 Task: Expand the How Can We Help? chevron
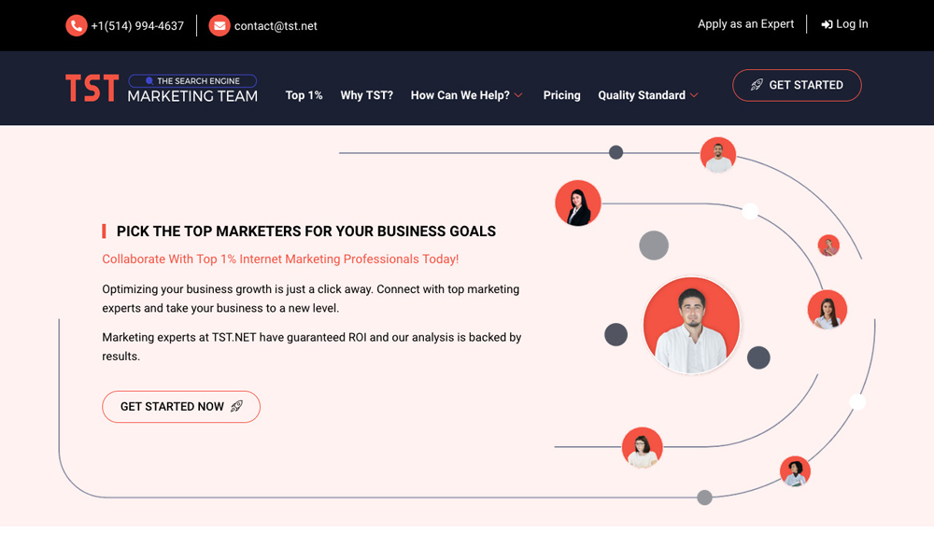click(518, 95)
